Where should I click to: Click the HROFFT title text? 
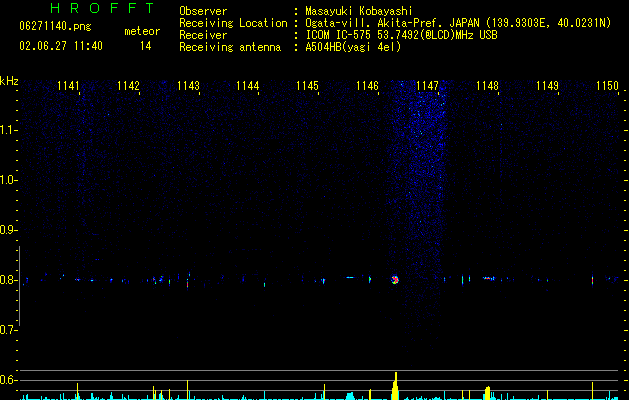point(102,8)
